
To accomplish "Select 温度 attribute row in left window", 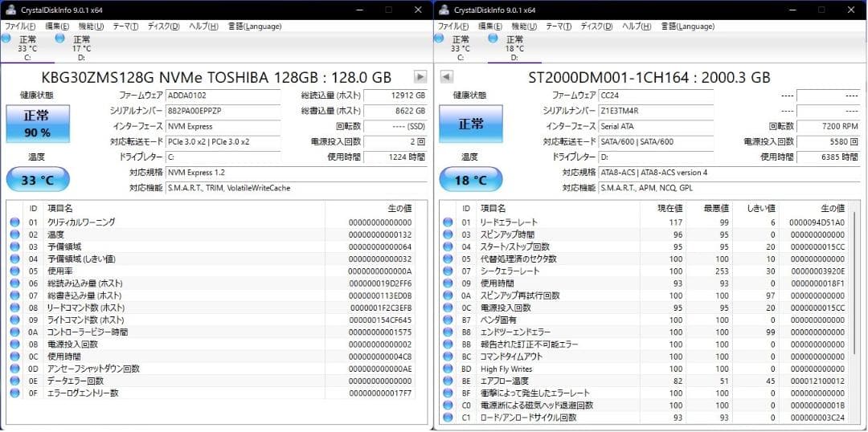I will 211,234.
